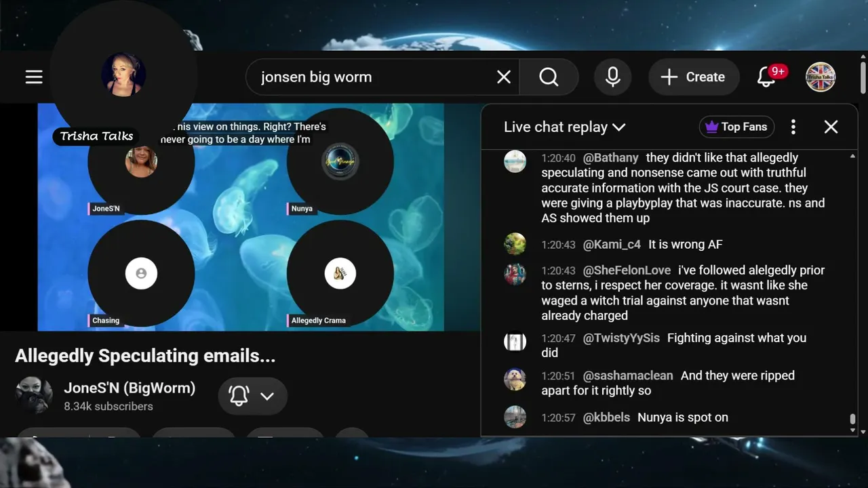Click the JoneS'N participant tile in video
Screen dimensions: 868x488
pyautogui.click(x=141, y=162)
